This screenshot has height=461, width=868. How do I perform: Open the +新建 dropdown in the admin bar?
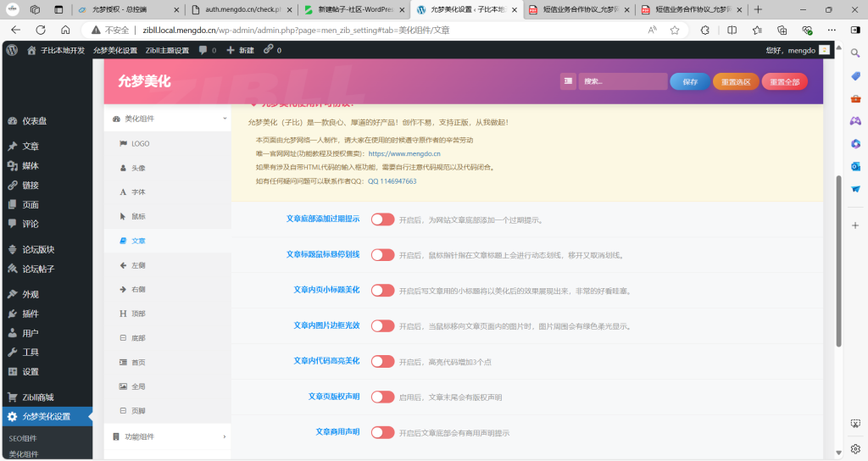[x=241, y=50]
